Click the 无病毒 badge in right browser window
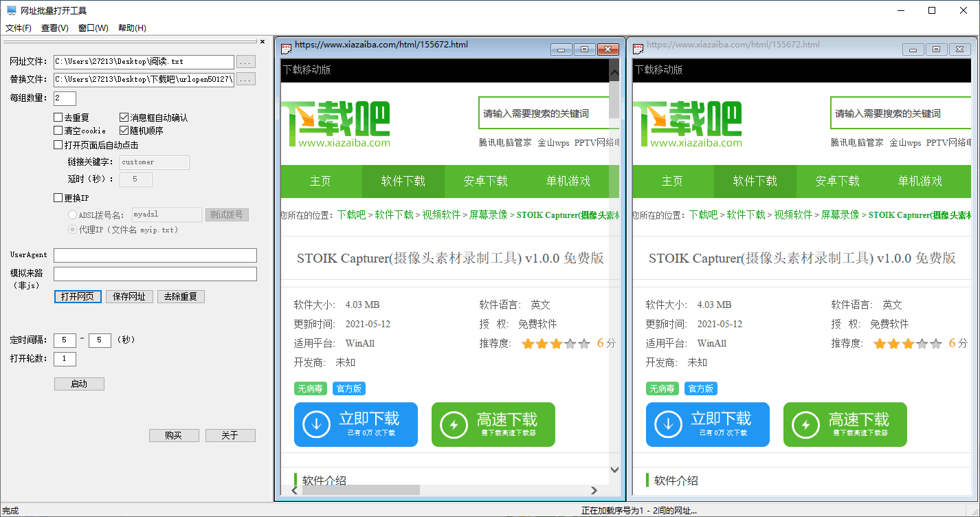The width and height of the screenshot is (980, 517). pos(662,388)
